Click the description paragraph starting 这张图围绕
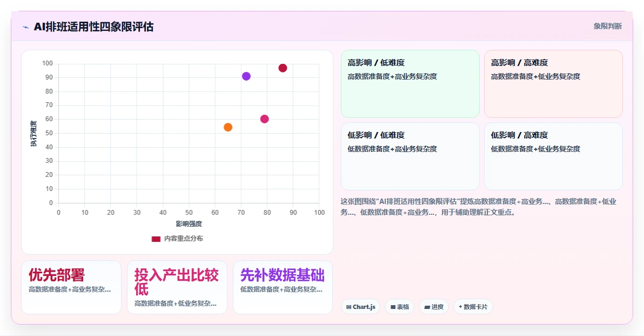This screenshot has width=644, height=336. [x=479, y=207]
